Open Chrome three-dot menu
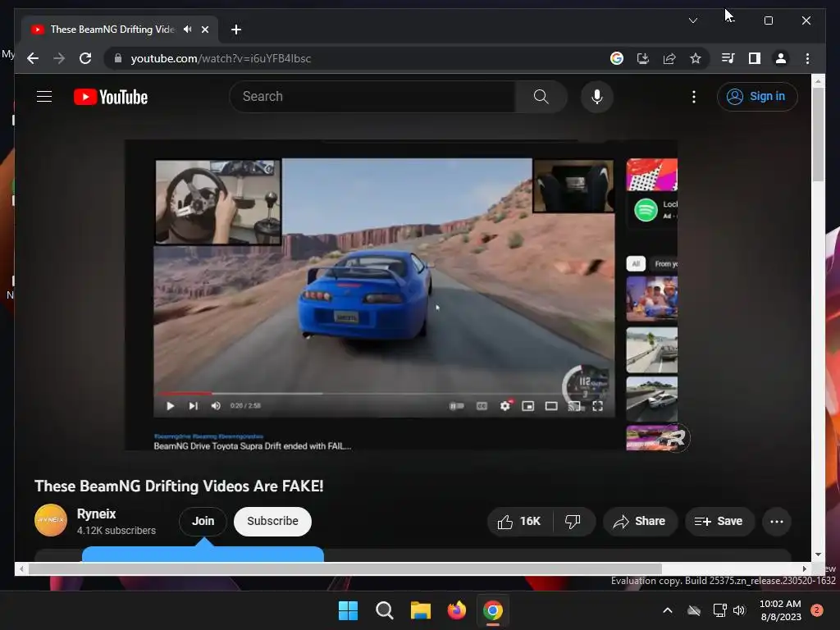 click(807, 58)
